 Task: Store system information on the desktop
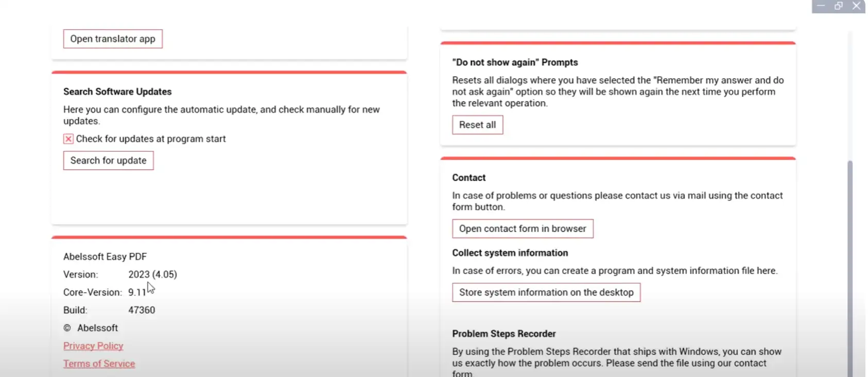(546, 293)
